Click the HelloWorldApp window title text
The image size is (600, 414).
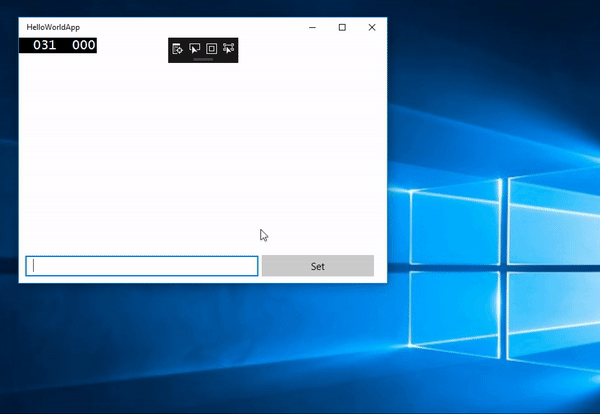pyautogui.click(x=52, y=28)
